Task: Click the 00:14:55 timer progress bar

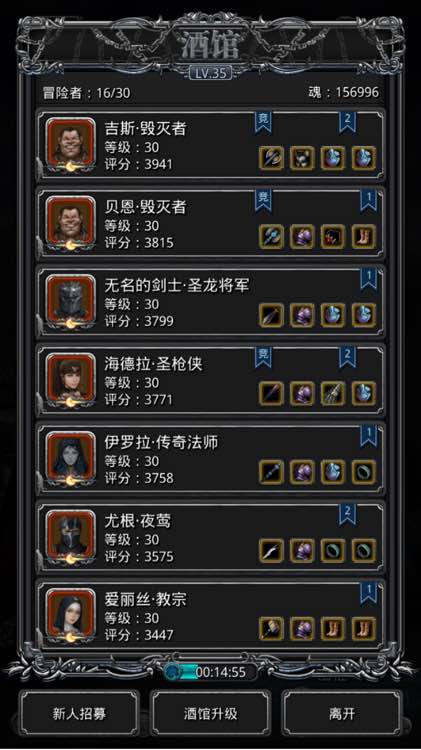Action: [210, 672]
